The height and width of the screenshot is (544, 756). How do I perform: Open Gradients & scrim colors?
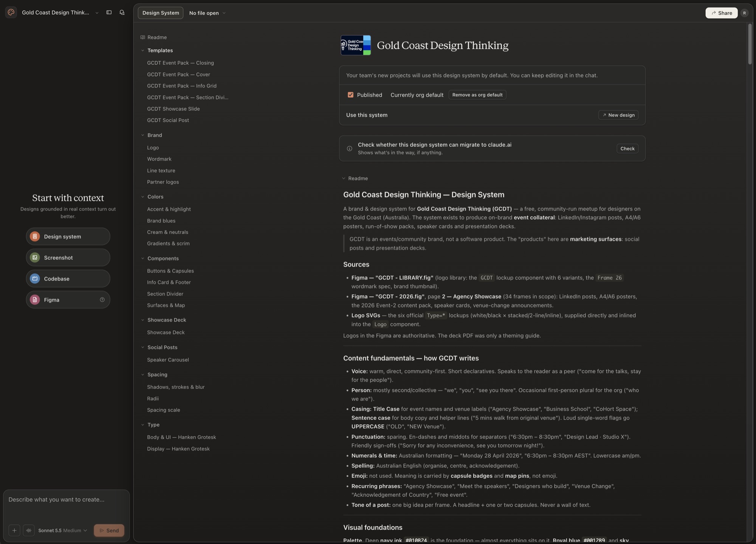(x=168, y=244)
